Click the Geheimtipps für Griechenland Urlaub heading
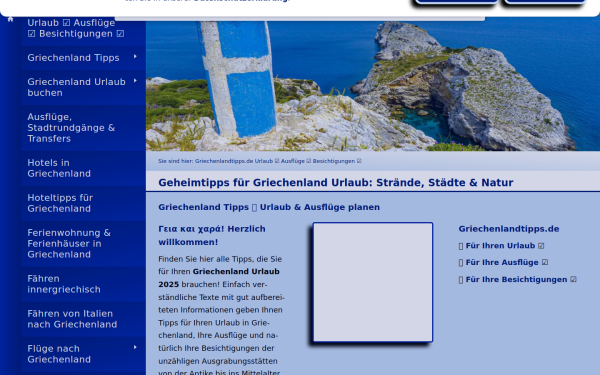Screen dimensions: 600x375 click(x=336, y=183)
